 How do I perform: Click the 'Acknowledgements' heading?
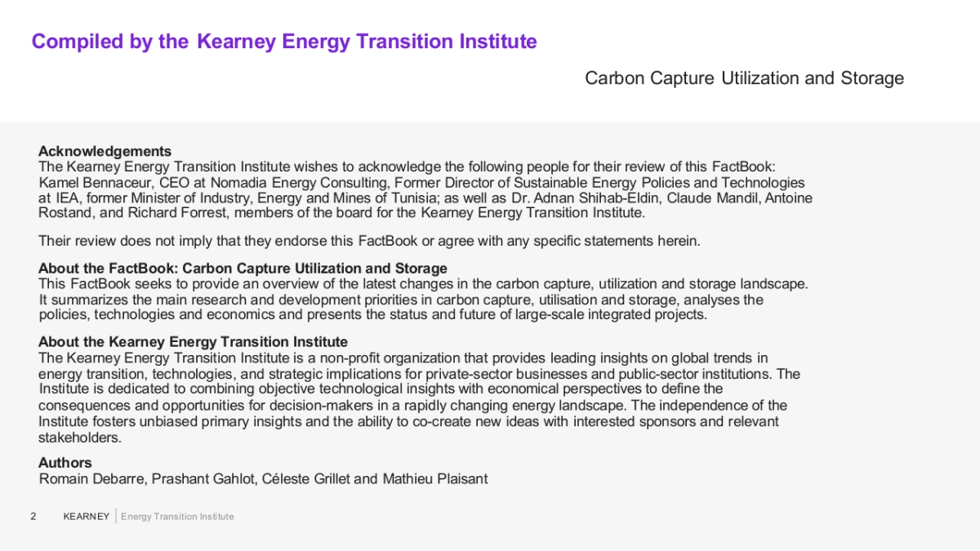tap(105, 151)
